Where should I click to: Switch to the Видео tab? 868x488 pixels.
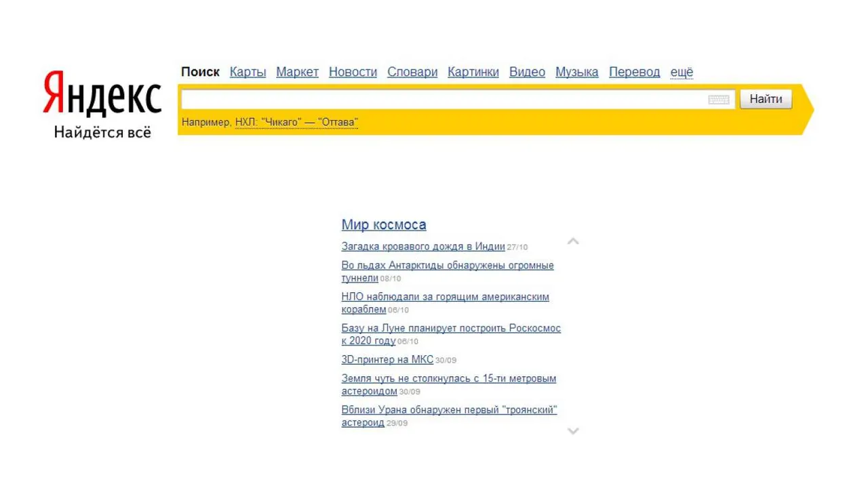pyautogui.click(x=527, y=72)
